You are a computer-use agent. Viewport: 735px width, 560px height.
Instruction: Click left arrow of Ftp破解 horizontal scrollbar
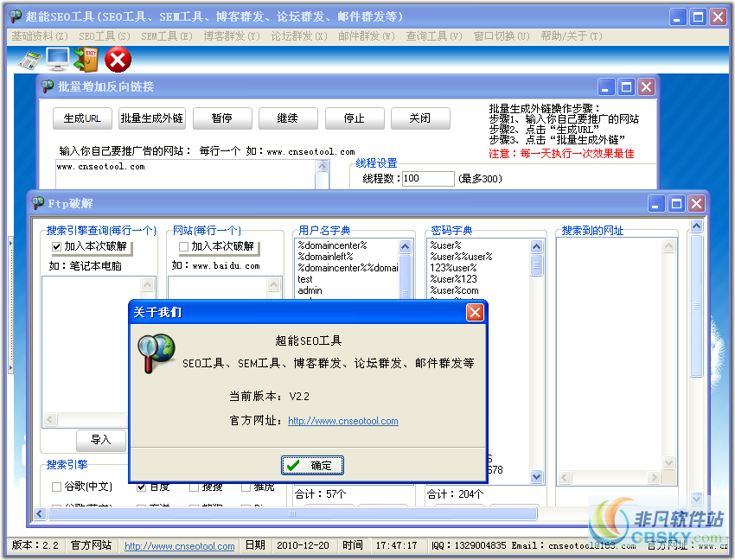tap(40, 514)
